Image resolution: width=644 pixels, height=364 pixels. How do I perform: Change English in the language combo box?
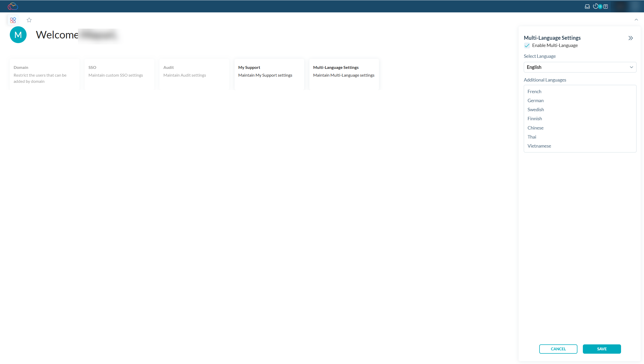click(579, 67)
